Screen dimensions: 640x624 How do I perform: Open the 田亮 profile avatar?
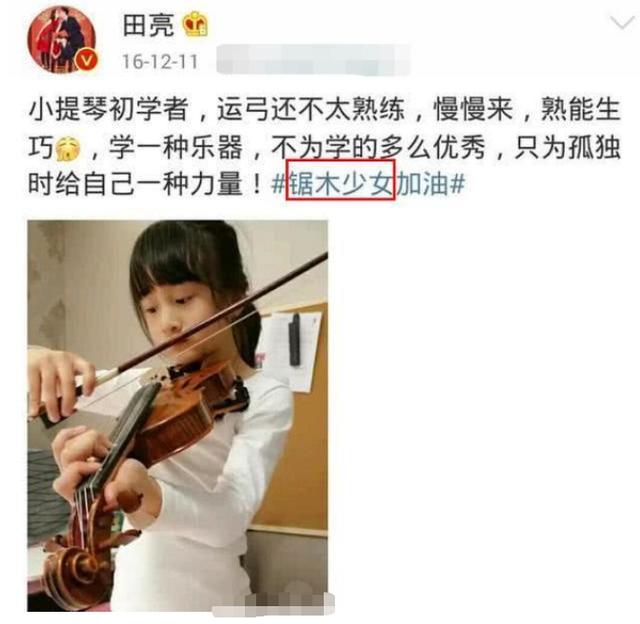pos(62,40)
